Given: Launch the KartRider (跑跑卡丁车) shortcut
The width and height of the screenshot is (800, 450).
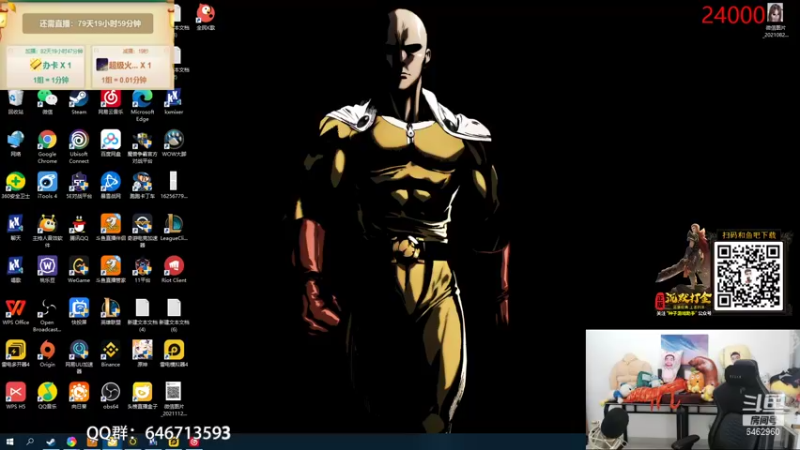Looking at the screenshot, I should coord(142,185).
